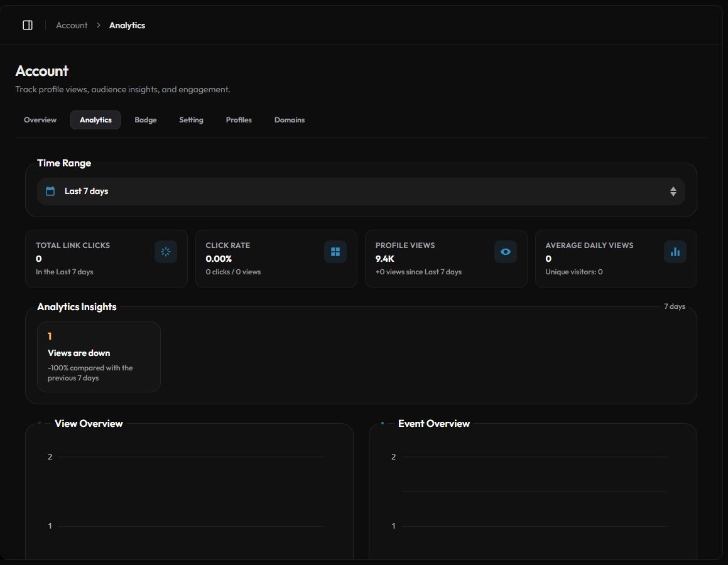Click the Average Daily Views bar chart icon

click(x=675, y=252)
